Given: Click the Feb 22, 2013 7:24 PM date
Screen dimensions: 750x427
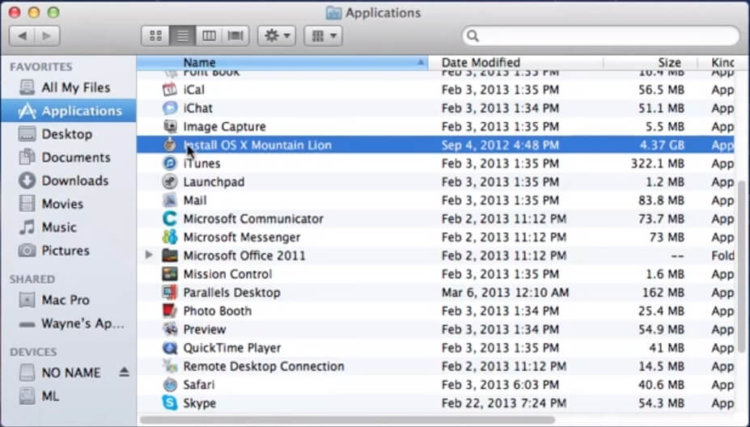Looking at the screenshot, I should 504,403.
